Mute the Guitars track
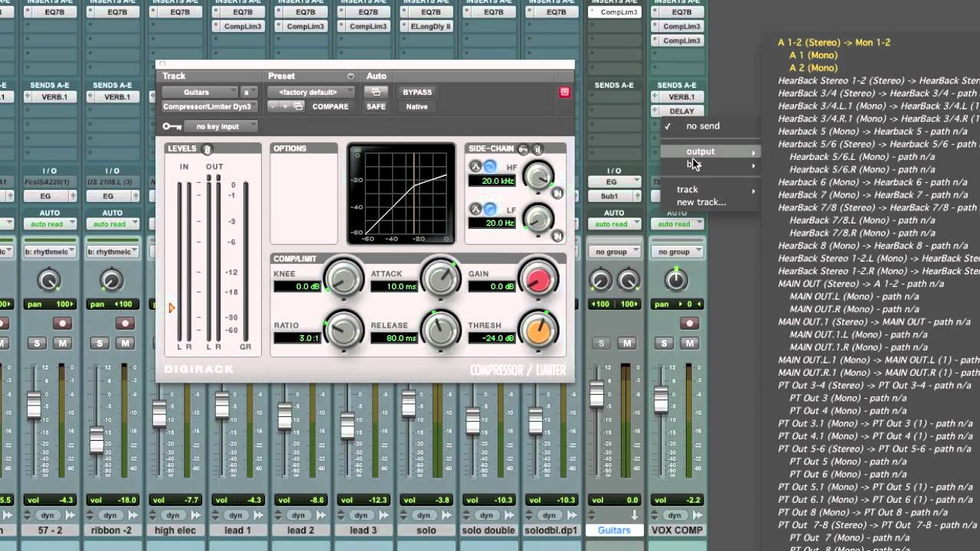Image resolution: width=980 pixels, height=551 pixels. pos(626,343)
